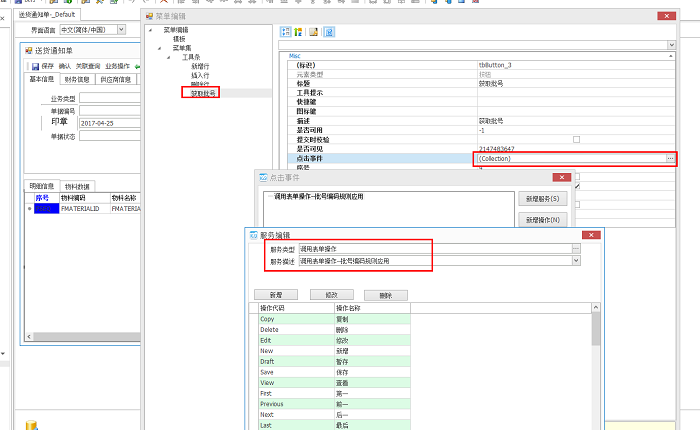Toggle the 提交时校验 checkbox
The width and height of the screenshot is (700, 430).
click(576, 139)
